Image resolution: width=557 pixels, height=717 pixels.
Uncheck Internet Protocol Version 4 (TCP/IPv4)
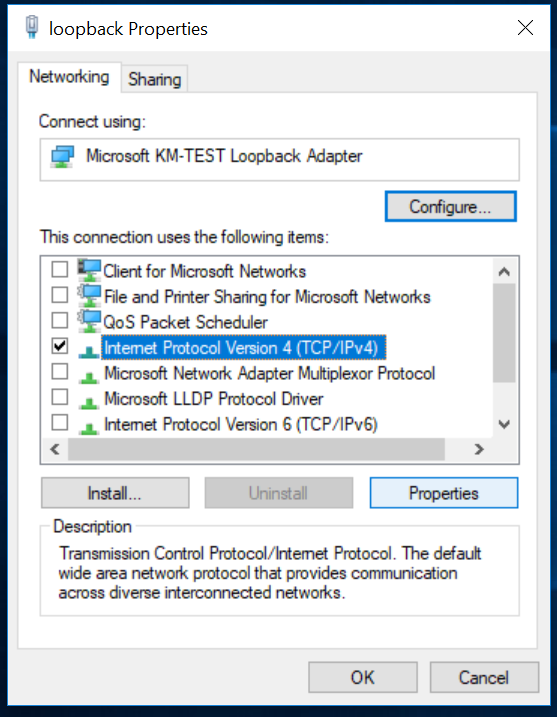[x=60, y=346]
